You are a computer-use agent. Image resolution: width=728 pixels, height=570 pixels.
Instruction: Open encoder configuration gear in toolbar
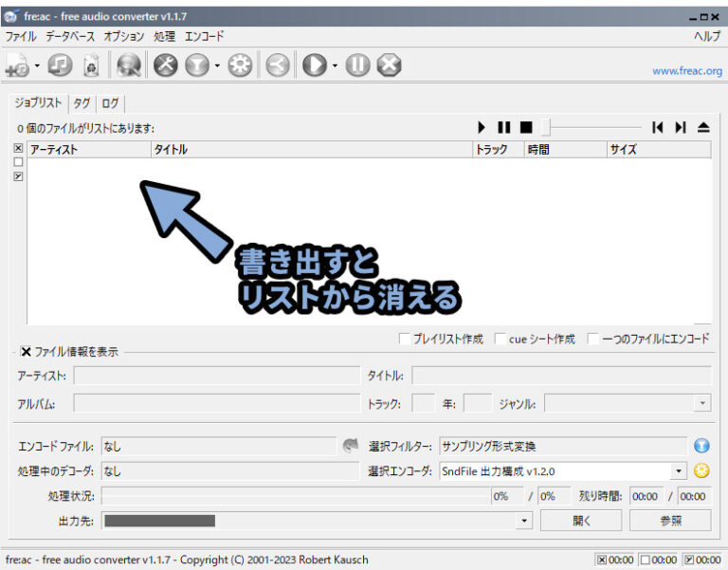(240, 65)
